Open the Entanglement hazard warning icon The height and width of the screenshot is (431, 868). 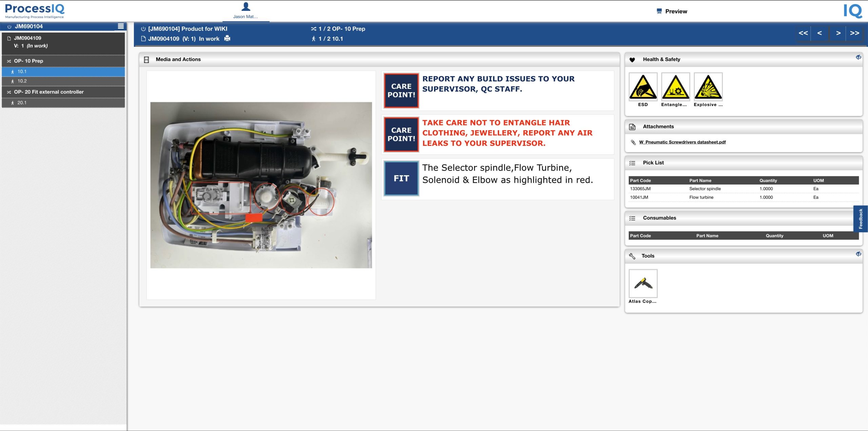pyautogui.click(x=675, y=87)
